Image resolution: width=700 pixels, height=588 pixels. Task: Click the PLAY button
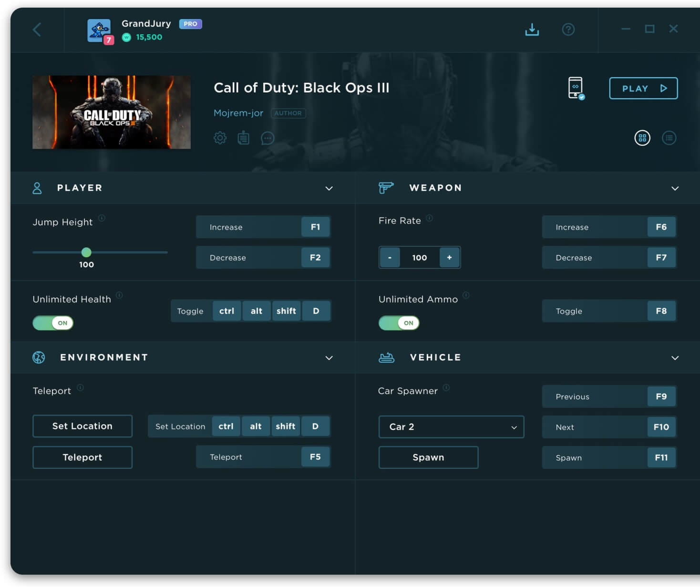[643, 88]
